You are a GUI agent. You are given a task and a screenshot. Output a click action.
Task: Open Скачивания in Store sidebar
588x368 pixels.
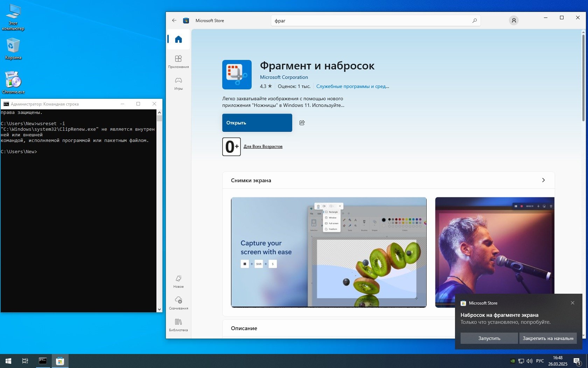tap(178, 303)
